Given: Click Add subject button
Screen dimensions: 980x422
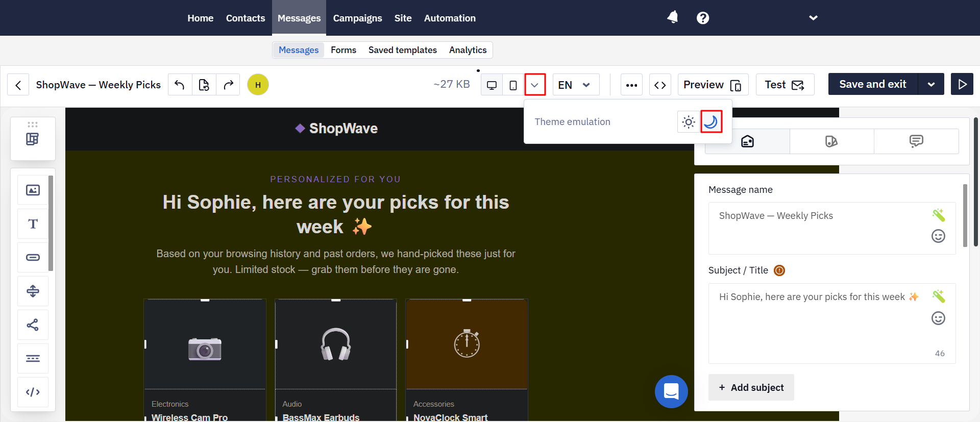Looking at the screenshot, I should click(x=751, y=387).
